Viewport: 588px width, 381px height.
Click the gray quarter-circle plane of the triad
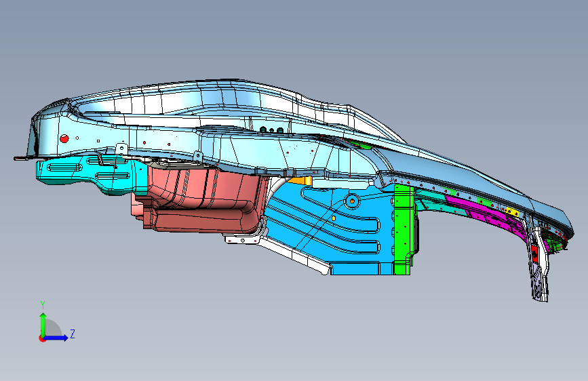[54, 328]
